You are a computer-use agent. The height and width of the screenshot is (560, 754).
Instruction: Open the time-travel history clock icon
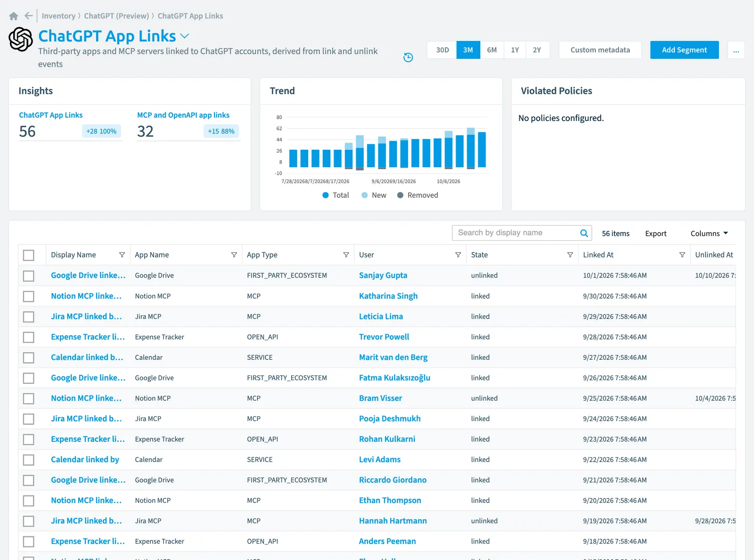click(x=408, y=57)
